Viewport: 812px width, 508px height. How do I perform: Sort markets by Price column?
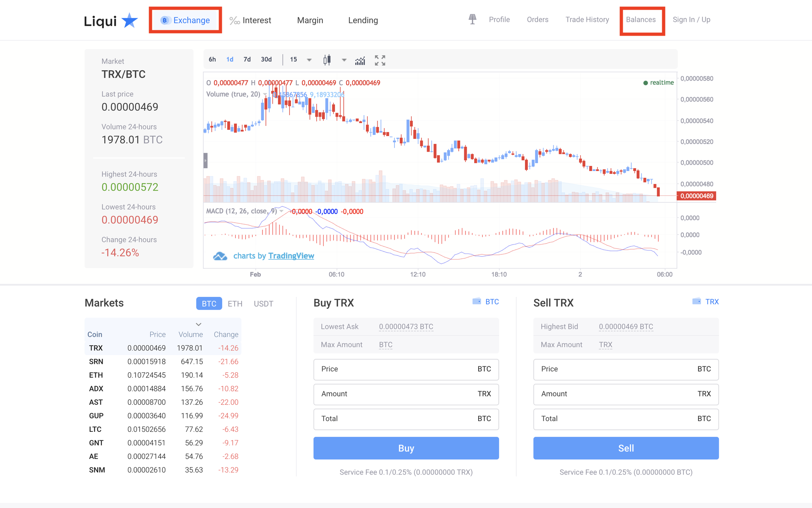click(x=157, y=335)
